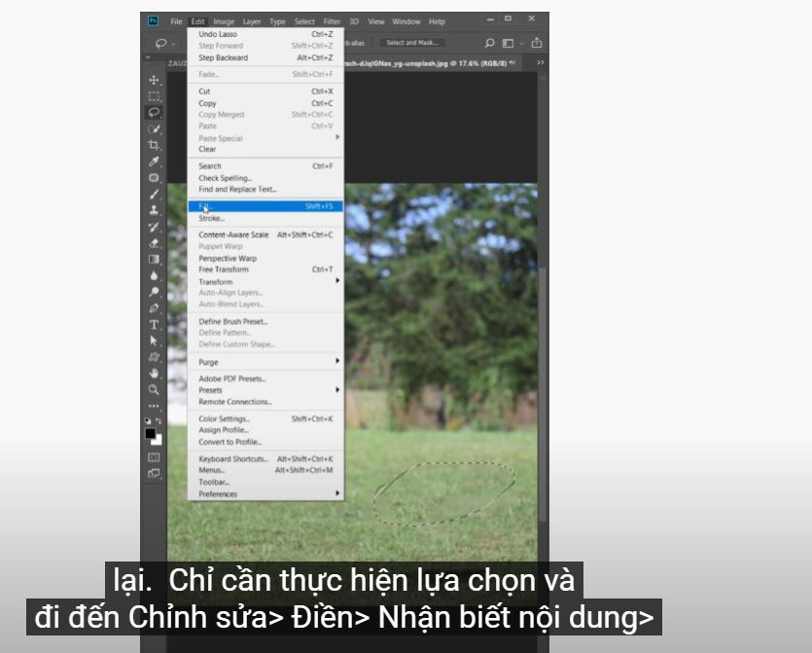Open the workspace switcher icon
Screen dimensions: 812x653
click(508, 44)
